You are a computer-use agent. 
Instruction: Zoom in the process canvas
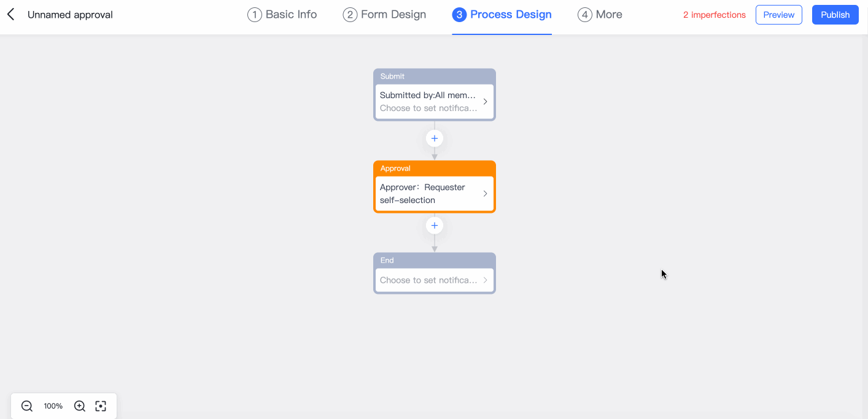coord(80,406)
